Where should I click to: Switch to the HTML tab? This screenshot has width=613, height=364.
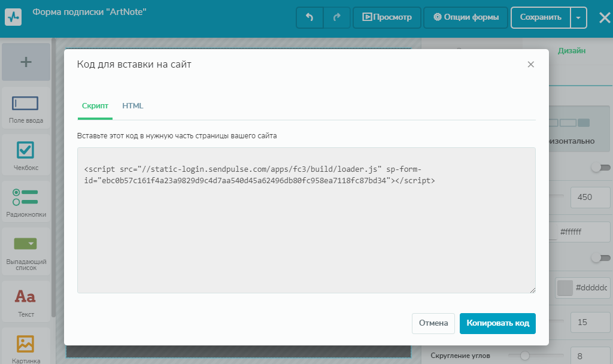click(133, 106)
